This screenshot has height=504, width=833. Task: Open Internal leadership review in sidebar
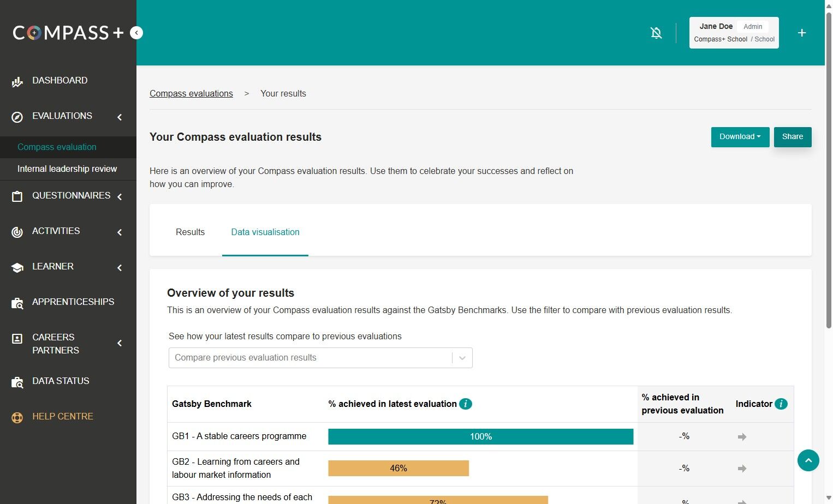[x=67, y=169]
